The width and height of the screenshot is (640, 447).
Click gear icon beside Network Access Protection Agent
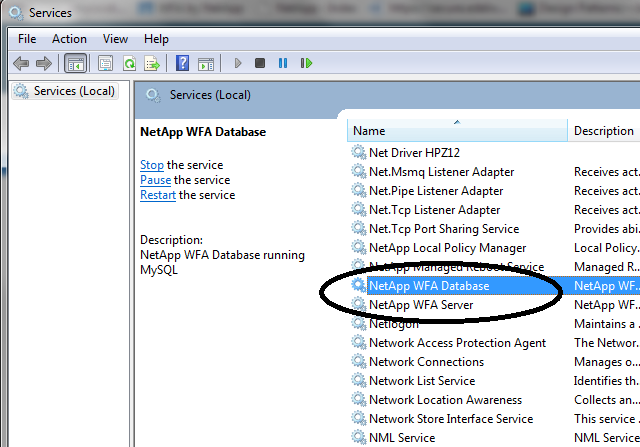point(359,342)
